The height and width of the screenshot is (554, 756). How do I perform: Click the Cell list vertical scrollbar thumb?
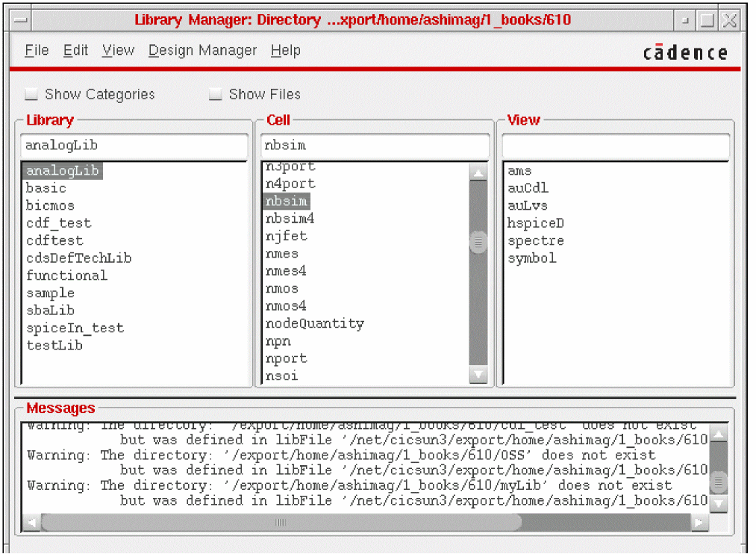tap(478, 242)
